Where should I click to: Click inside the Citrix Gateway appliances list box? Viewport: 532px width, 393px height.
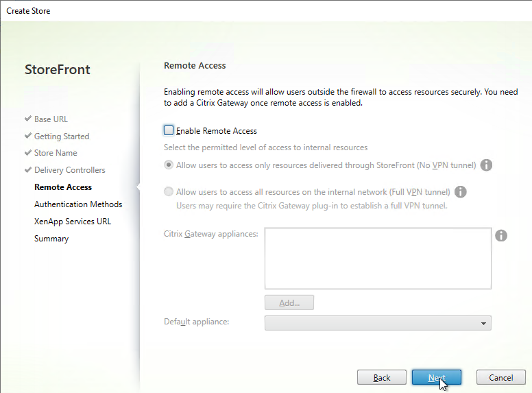tap(378, 259)
